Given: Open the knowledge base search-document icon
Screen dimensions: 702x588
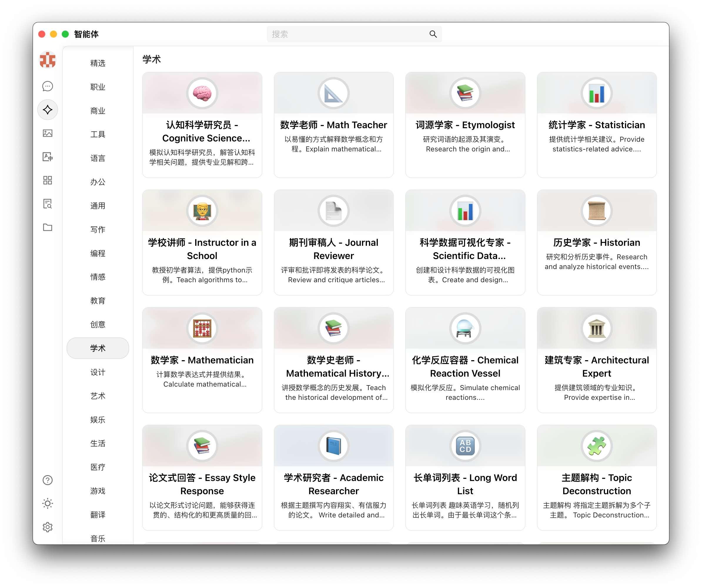Looking at the screenshot, I should tap(47, 204).
